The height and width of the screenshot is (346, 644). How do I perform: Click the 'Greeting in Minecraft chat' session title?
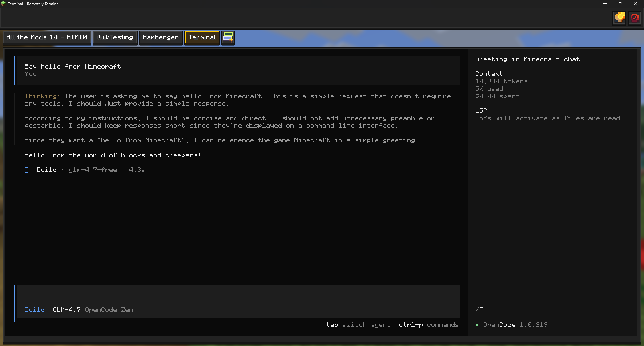(527, 59)
